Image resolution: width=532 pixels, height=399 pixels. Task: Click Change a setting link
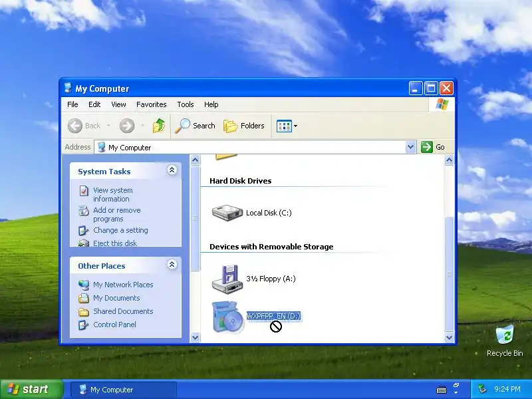point(120,230)
